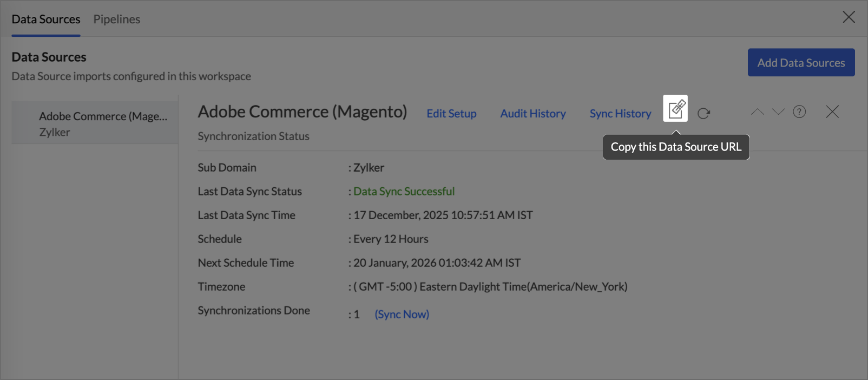Click the refresh icon beside Sync History
Viewport: 868px width, 380px height.
[x=703, y=113]
